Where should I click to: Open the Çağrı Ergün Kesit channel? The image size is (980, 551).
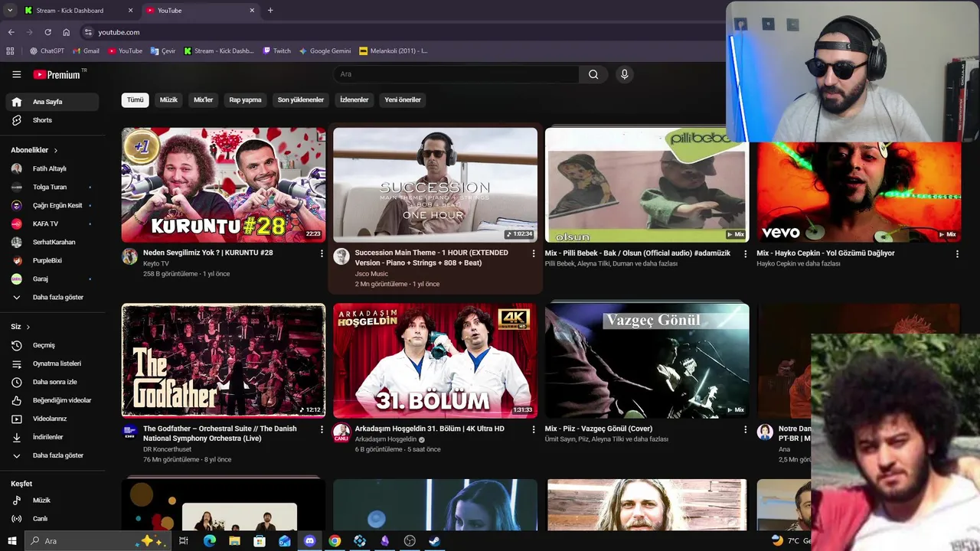coord(52,205)
